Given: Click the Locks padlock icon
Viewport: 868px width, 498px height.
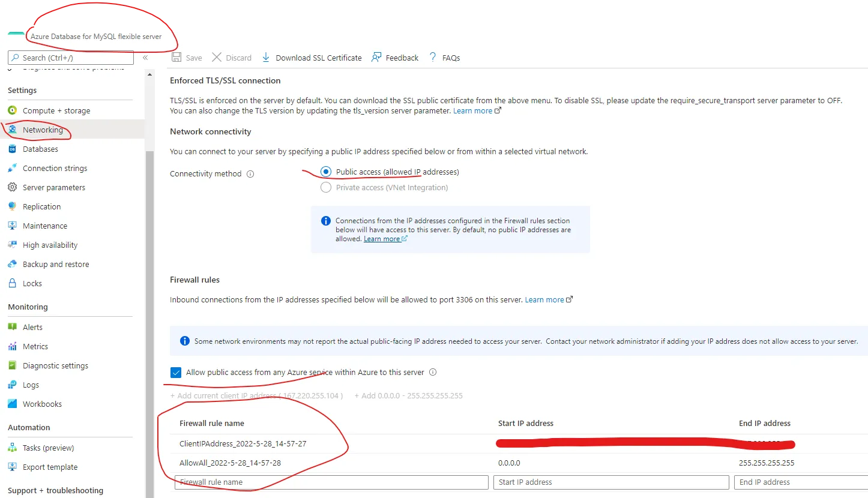Looking at the screenshot, I should (x=12, y=283).
